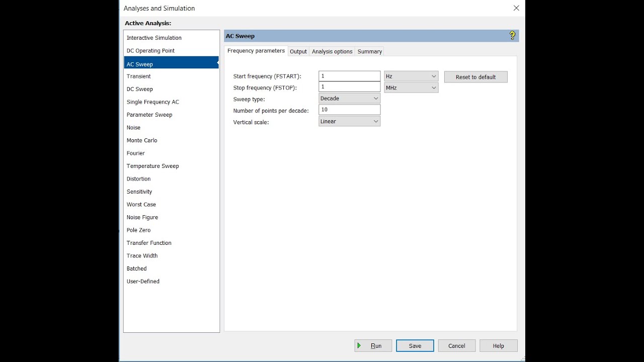Select the Frequency parameters tab
This screenshot has width=644, height=362.
(256, 51)
